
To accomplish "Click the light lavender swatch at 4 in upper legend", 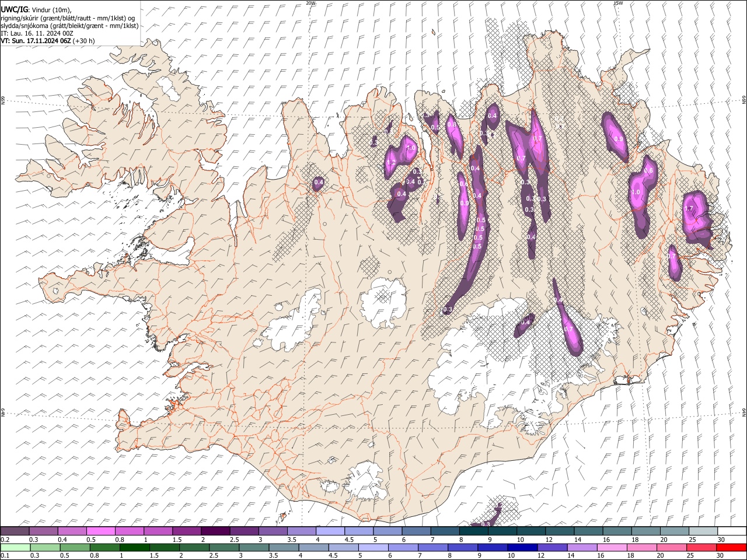I will (330, 531).
